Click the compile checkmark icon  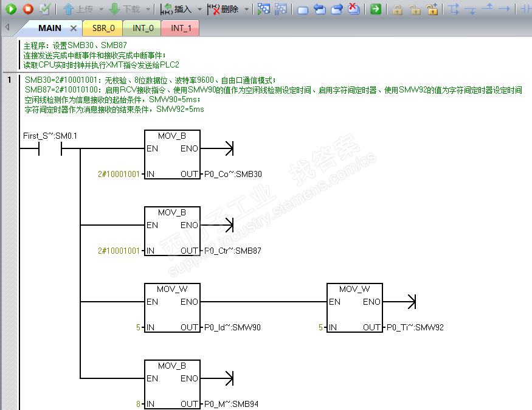pyautogui.click(x=45, y=9)
